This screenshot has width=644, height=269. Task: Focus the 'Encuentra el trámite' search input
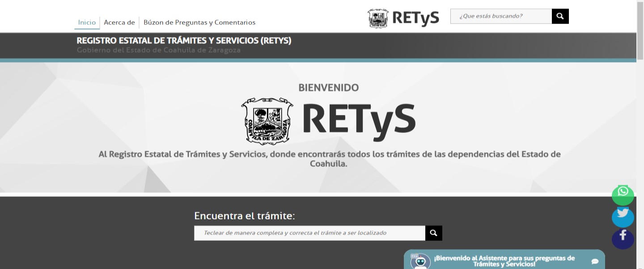coord(309,233)
